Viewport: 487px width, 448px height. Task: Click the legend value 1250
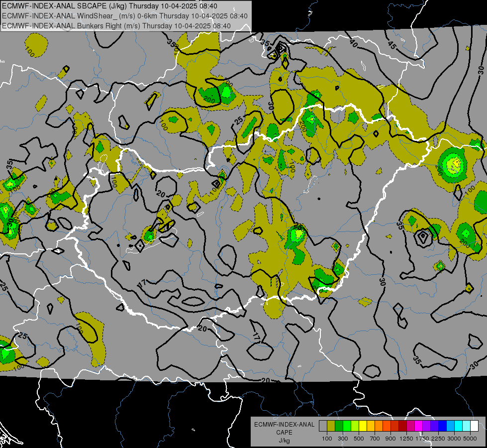406,439
